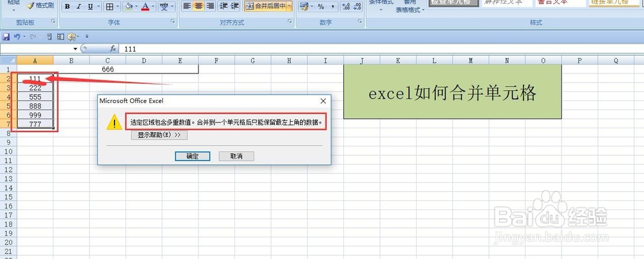Close the Microsoft Office Excel dialog
Image resolution: width=644 pixels, height=259 pixels.
(x=323, y=101)
